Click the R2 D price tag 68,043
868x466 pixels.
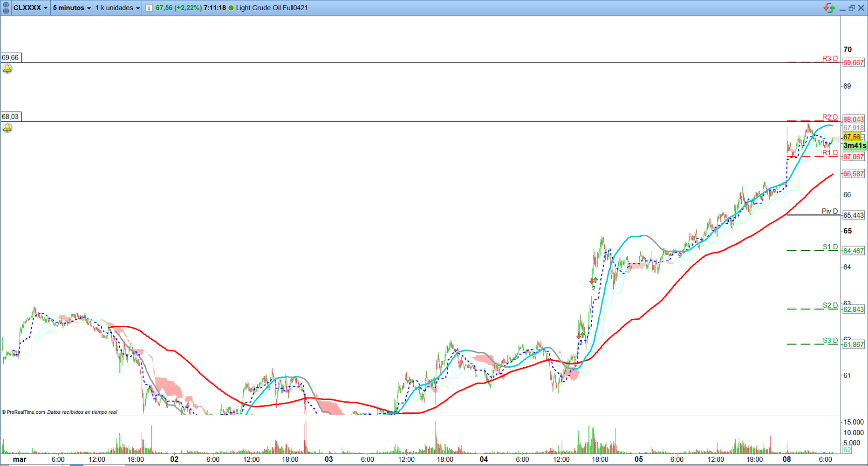[854, 119]
